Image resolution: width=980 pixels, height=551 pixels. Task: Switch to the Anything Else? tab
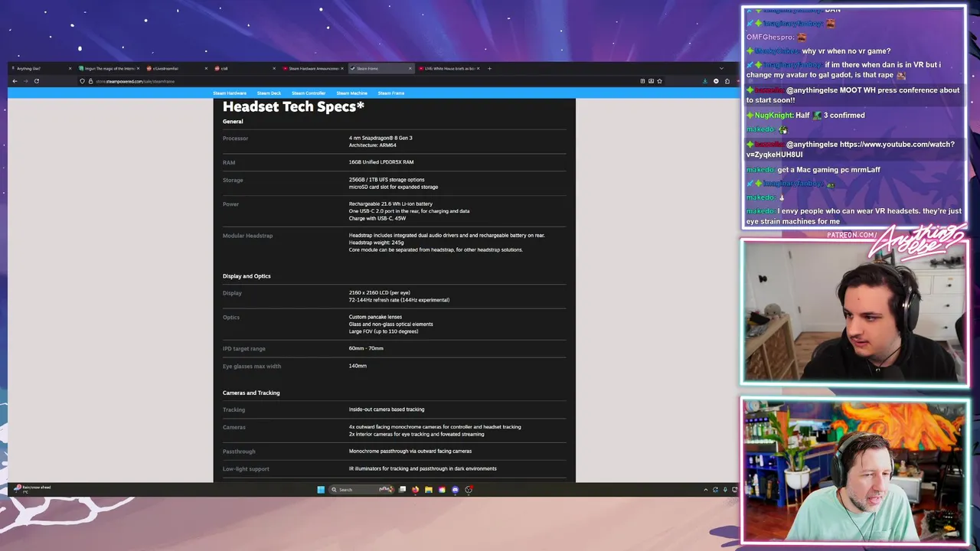pos(42,68)
